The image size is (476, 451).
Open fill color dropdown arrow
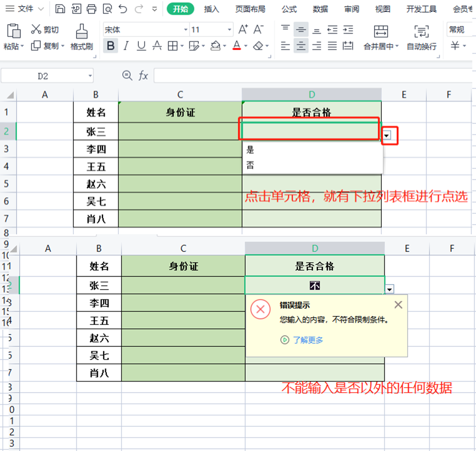(x=225, y=46)
